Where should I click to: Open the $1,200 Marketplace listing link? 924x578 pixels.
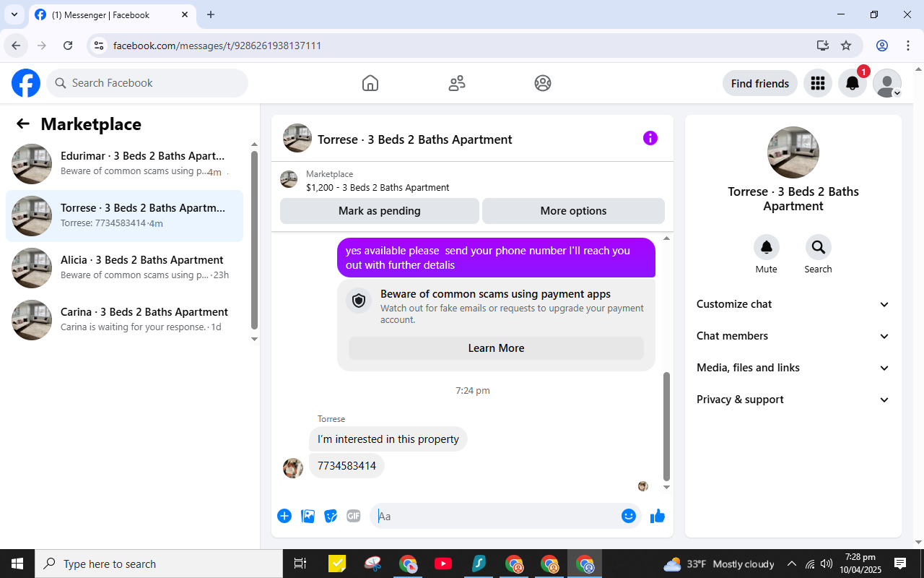tap(378, 187)
